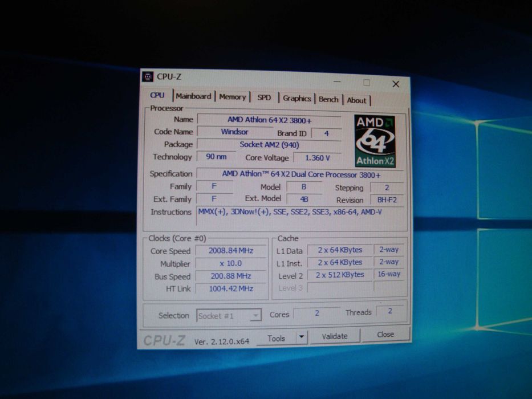Open the Socket #1 selection dropdown
Viewport: 532px width, 399px height.
point(229,316)
